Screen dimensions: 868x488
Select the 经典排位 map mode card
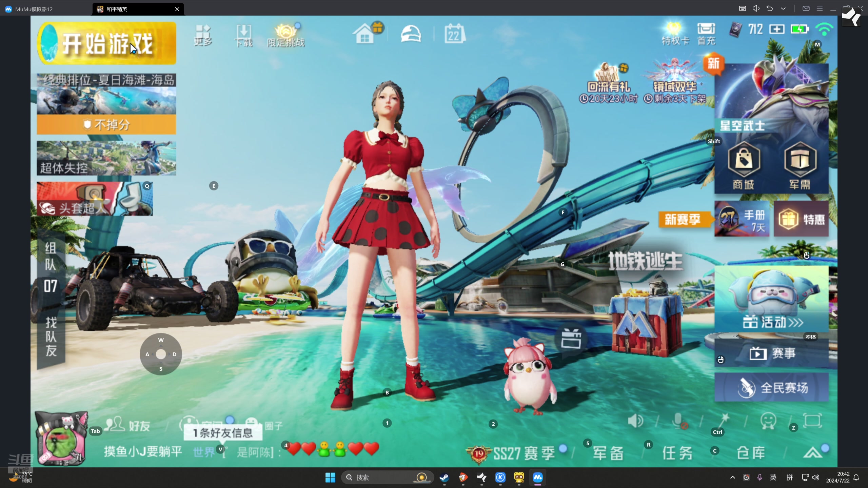point(106,94)
